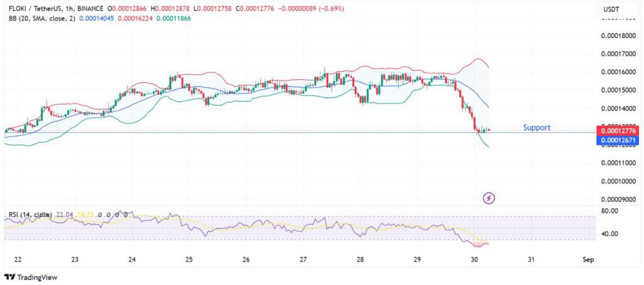Screen dimensions: 644x285
Task: Click date label 23 on time axis
Action: pyautogui.click(x=75, y=260)
